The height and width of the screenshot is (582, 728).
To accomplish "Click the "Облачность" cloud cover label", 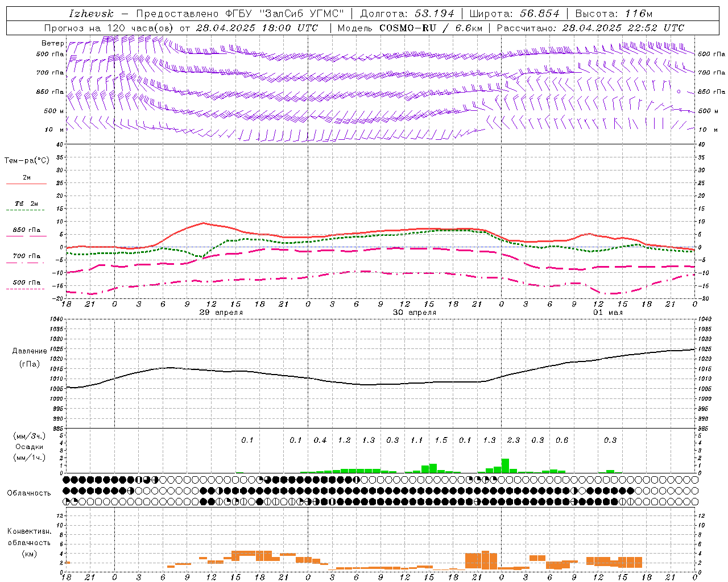I will (x=29, y=493).
